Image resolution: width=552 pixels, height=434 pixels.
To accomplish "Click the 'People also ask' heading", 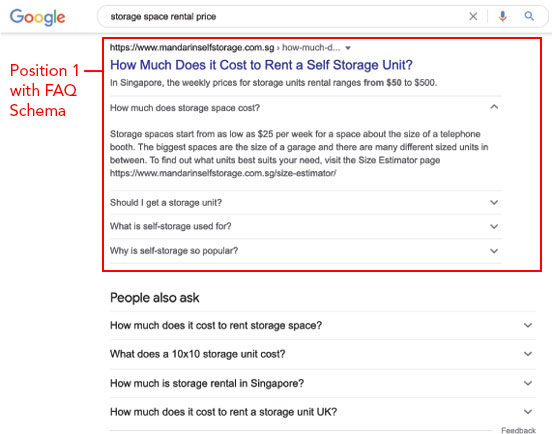I will pyautogui.click(x=155, y=298).
